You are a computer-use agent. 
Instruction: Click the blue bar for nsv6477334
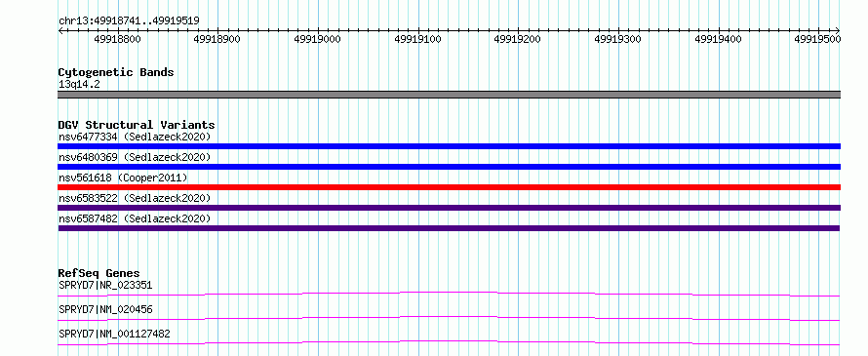[x=449, y=146]
